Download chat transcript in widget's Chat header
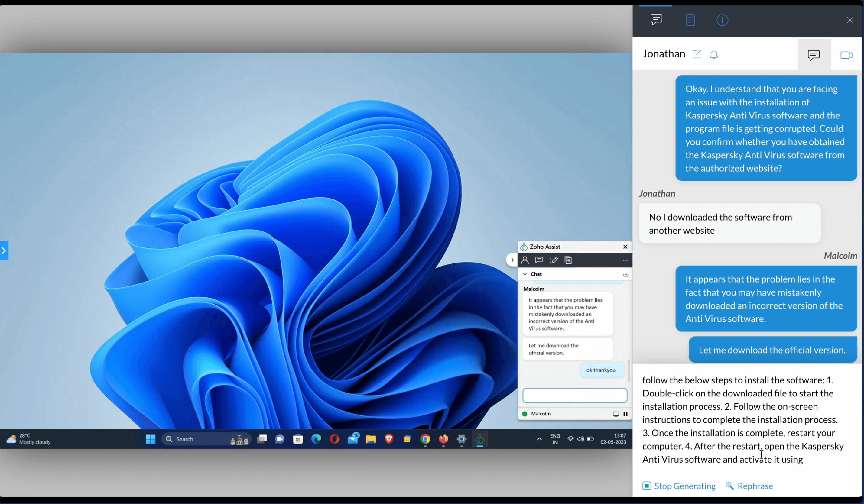This screenshot has width=864, height=504. pos(626,274)
